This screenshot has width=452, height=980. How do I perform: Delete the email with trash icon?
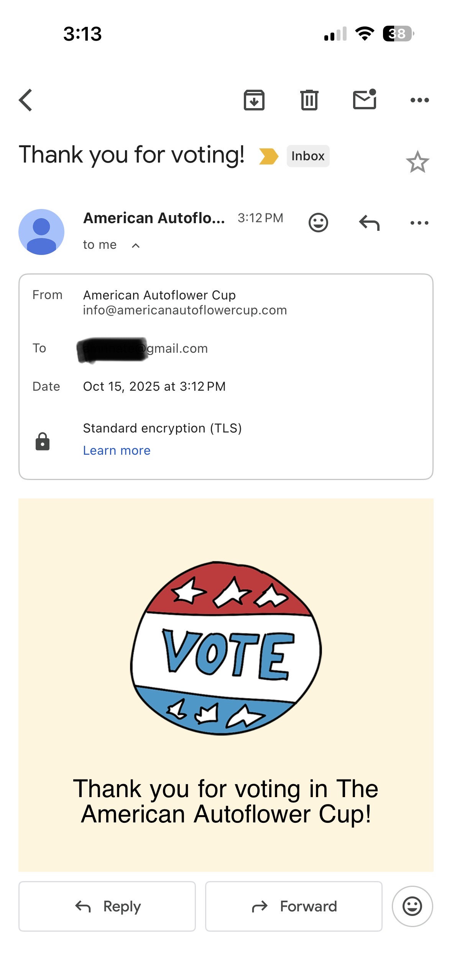pos(309,100)
